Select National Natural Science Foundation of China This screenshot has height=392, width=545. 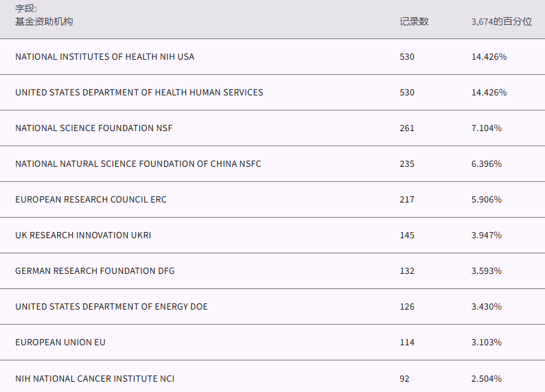pos(138,164)
